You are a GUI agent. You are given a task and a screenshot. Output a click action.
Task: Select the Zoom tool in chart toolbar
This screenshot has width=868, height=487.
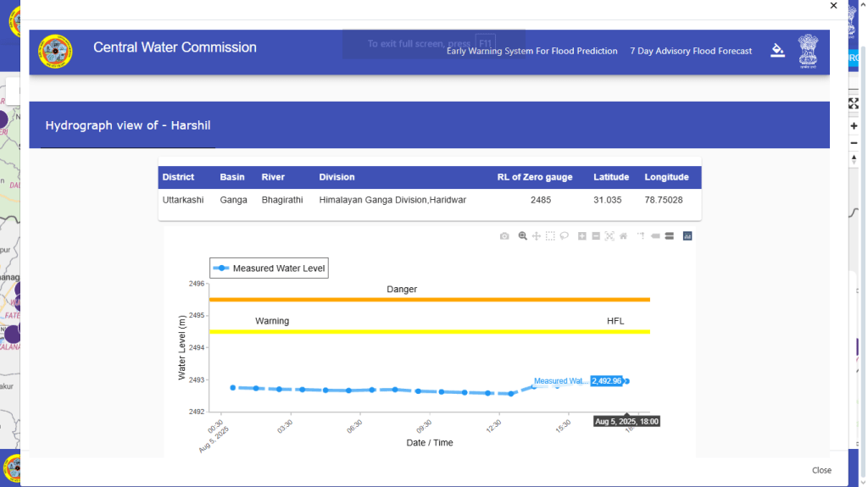click(523, 236)
